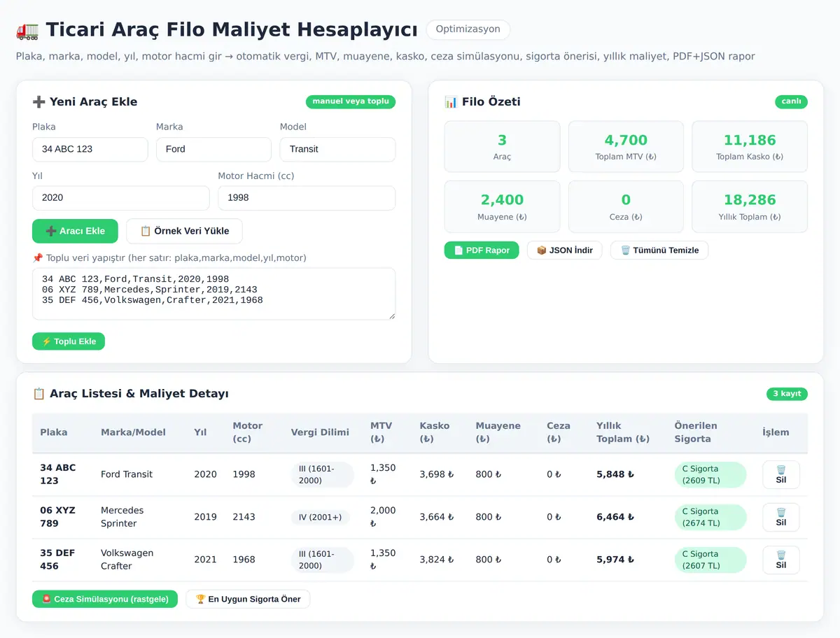Click the Optimizasyon badge in header
840x638 pixels.
468,29
